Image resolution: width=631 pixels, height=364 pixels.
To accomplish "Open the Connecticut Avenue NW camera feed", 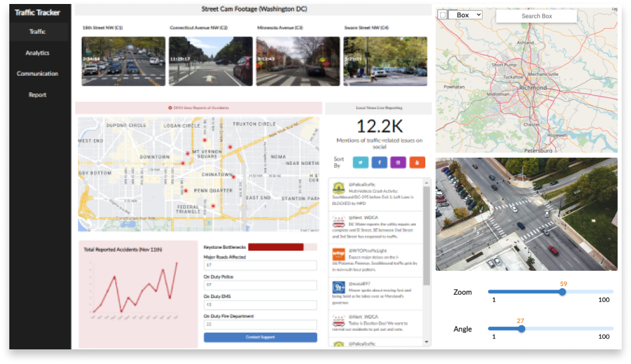I will pos(211,61).
